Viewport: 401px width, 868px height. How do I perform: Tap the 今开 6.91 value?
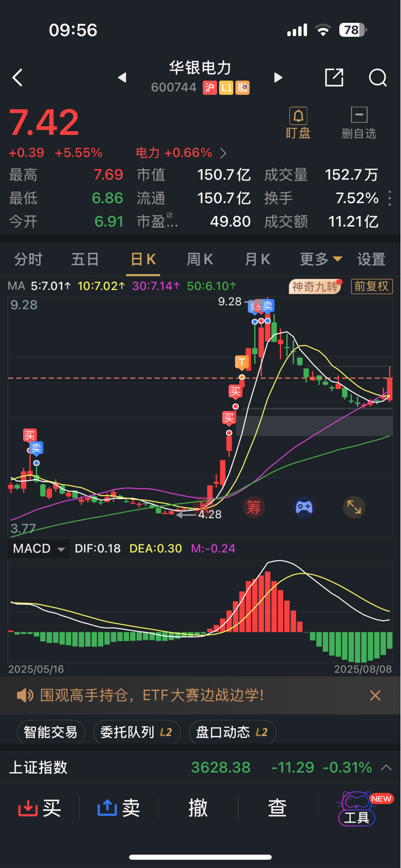[108, 222]
